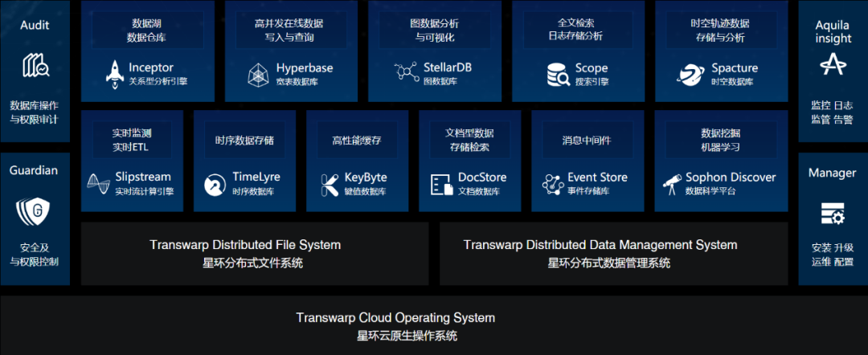This screenshot has width=868, height=355.
Task: Click the Guardian heading
Action: coord(33,170)
